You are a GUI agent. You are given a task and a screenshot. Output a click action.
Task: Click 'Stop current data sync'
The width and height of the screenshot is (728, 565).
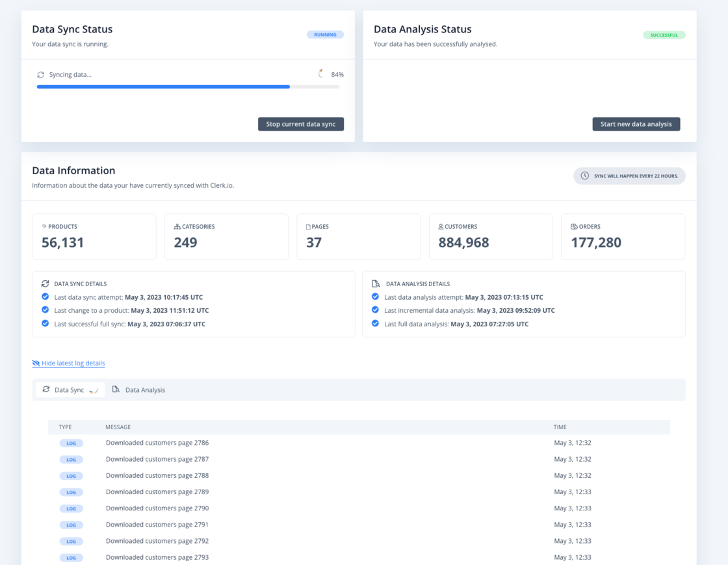click(x=301, y=124)
